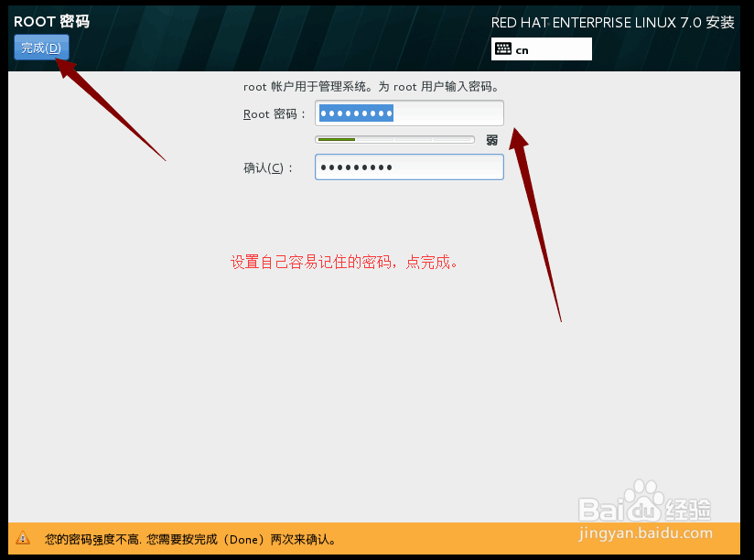Click the 完成(D) Done button
Screen dimensions: 754x560
(x=41, y=48)
